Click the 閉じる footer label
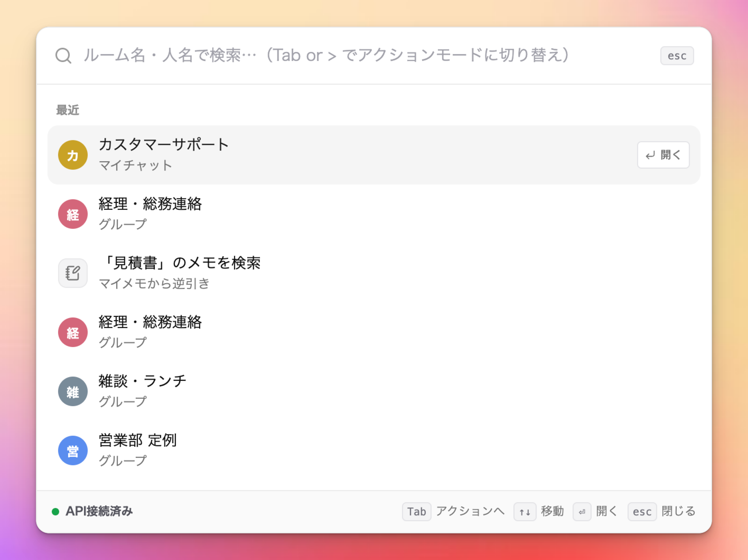 [678, 511]
